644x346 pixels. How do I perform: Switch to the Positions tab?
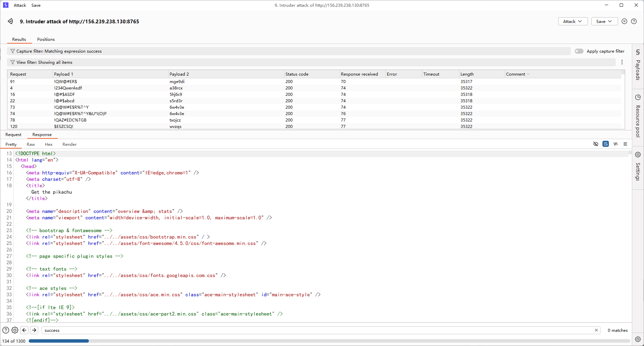coord(46,39)
